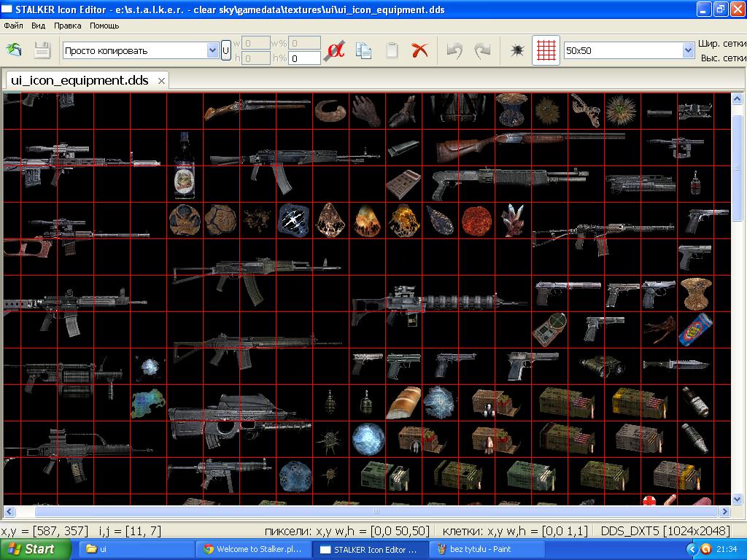The image size is (747, 560).
Task: Click the w width input field
Action: point(256,43)
